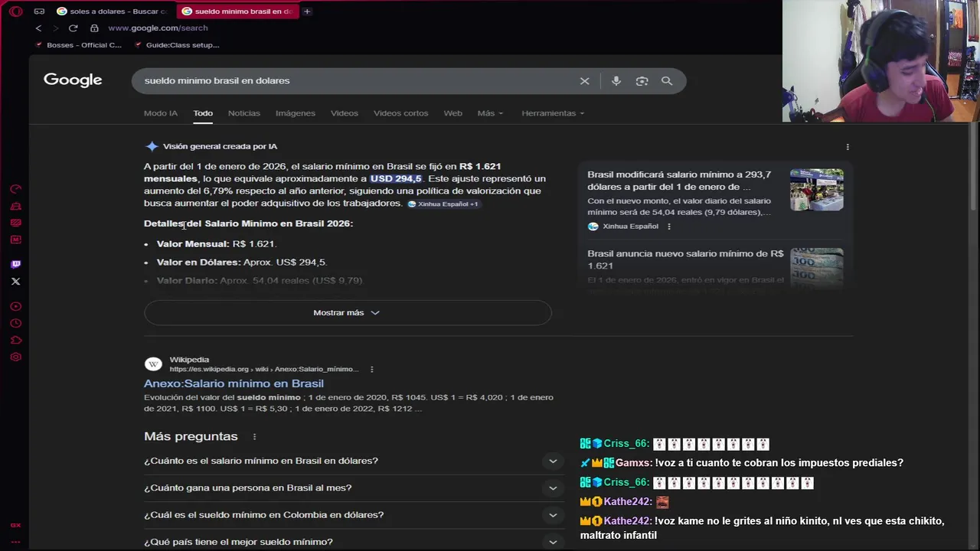Go to the Google logo homepage
Image resolution: width=980 pixels, height=551 pixels.
tap(73, 80)
